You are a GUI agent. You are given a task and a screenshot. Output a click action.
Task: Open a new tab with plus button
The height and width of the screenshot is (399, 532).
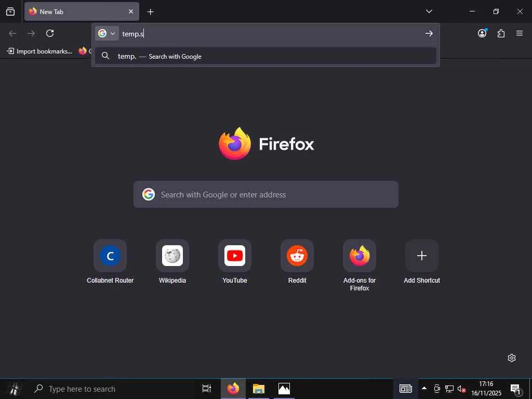[150, 12]
